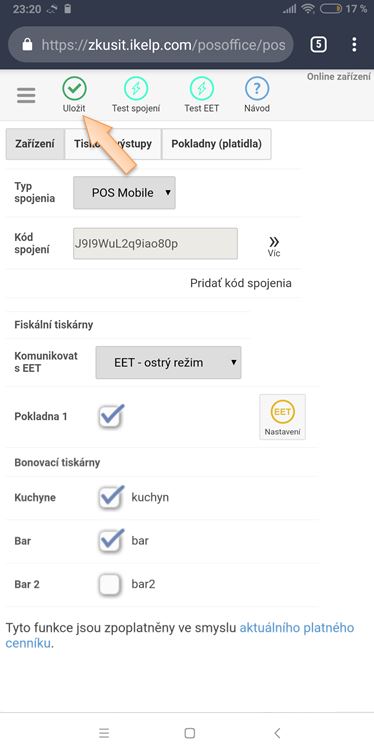Screen dimensions: 374x756
Task: Open the Návod help icon
Action: point(257,89)
